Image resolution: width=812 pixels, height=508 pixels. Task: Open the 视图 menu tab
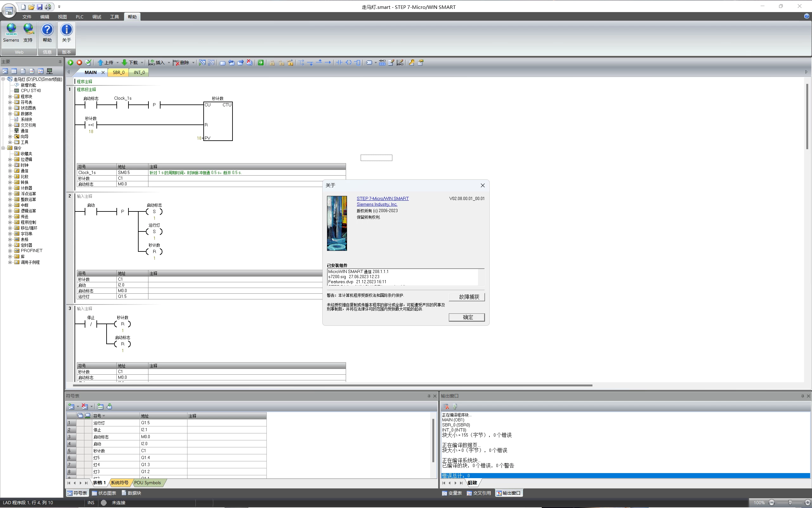(x=62, y=17)
